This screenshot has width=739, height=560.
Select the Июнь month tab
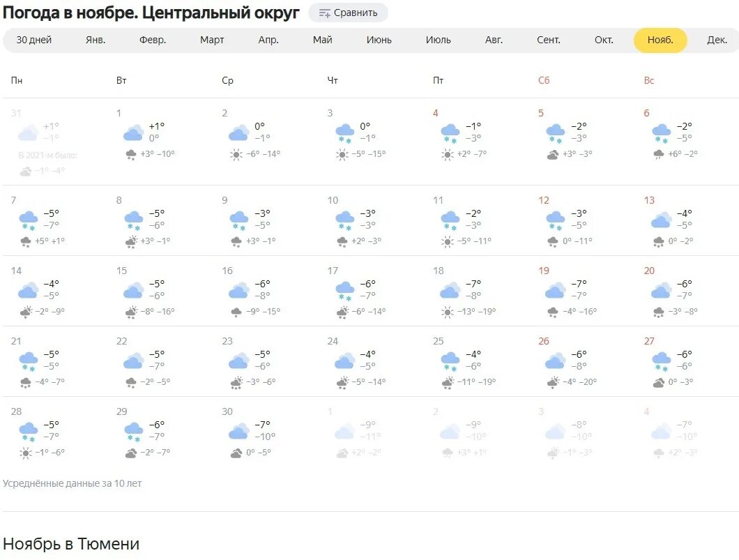[379, 40]
